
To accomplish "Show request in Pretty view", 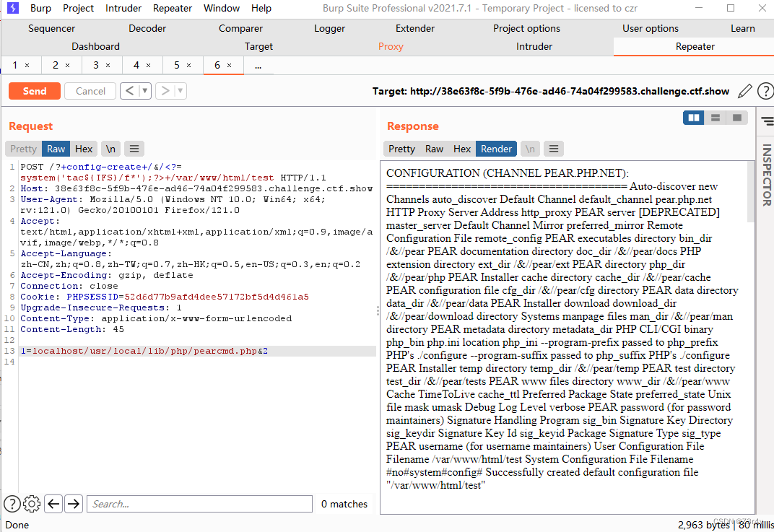I will 23,149.
